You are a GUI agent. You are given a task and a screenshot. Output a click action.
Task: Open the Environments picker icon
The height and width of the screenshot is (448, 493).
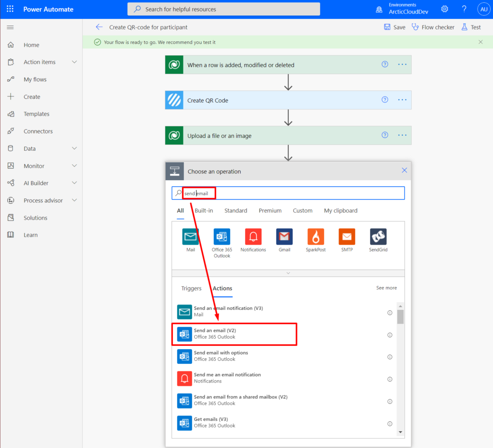pyautogui.click(x=379, y=10)
